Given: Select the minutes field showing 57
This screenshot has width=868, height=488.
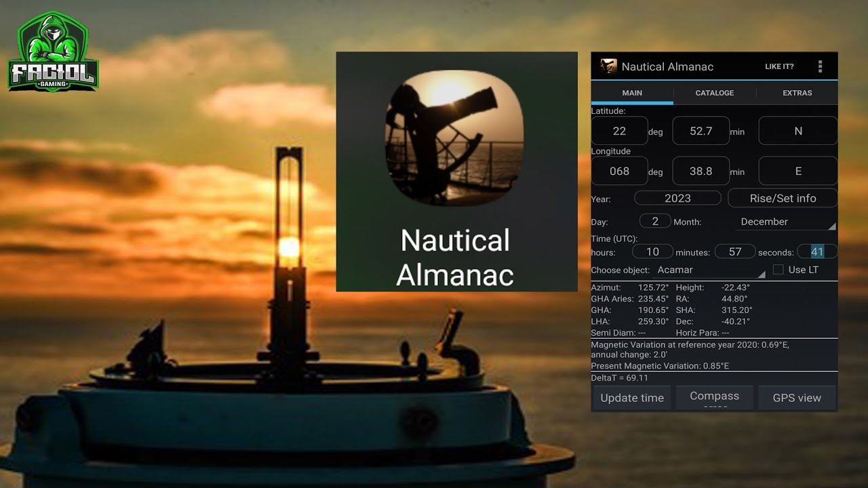Looking at the screenshot, I should pos(735,251).
